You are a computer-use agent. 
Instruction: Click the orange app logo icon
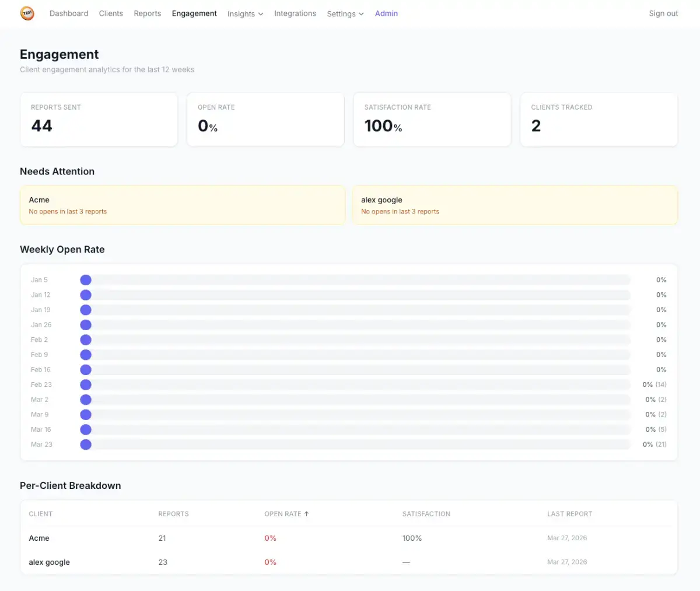coord(27,13)
